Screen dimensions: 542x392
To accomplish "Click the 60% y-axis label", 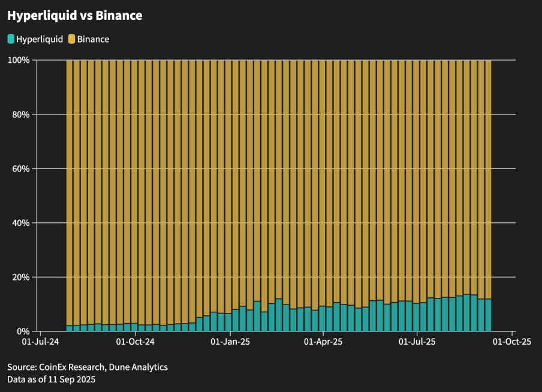I will point(21,168).
